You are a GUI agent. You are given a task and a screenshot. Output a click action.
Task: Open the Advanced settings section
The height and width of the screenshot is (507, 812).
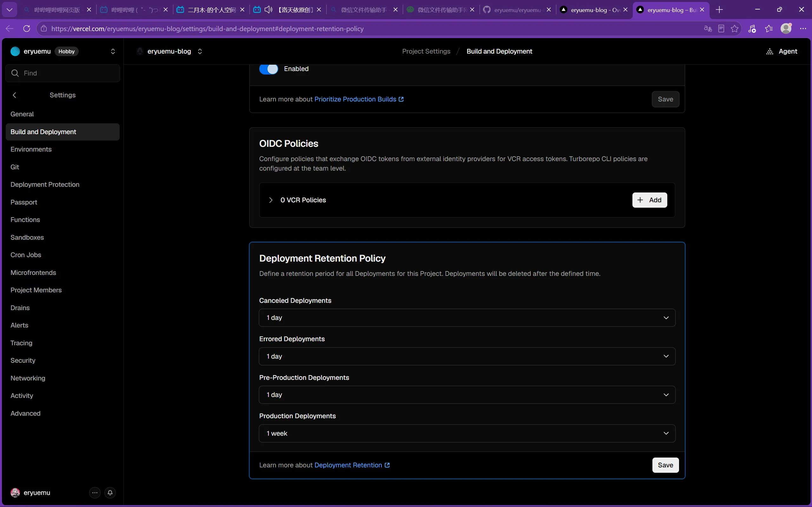point(63,413)
